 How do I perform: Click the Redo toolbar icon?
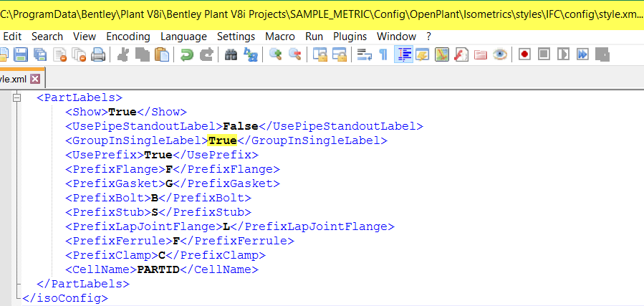206,54
